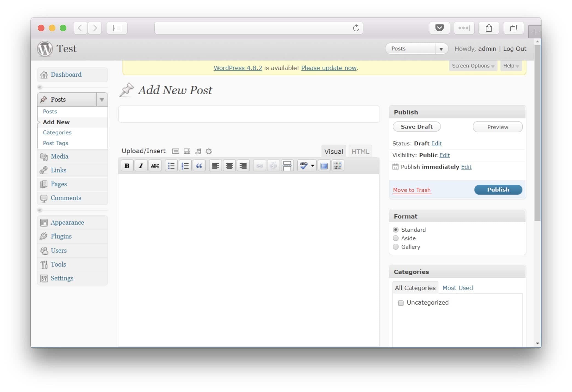Toggle bold formatting in editor toolbar
Image resolution: width=572 pixels, height=392 pixels.
[x=127, y=166]
